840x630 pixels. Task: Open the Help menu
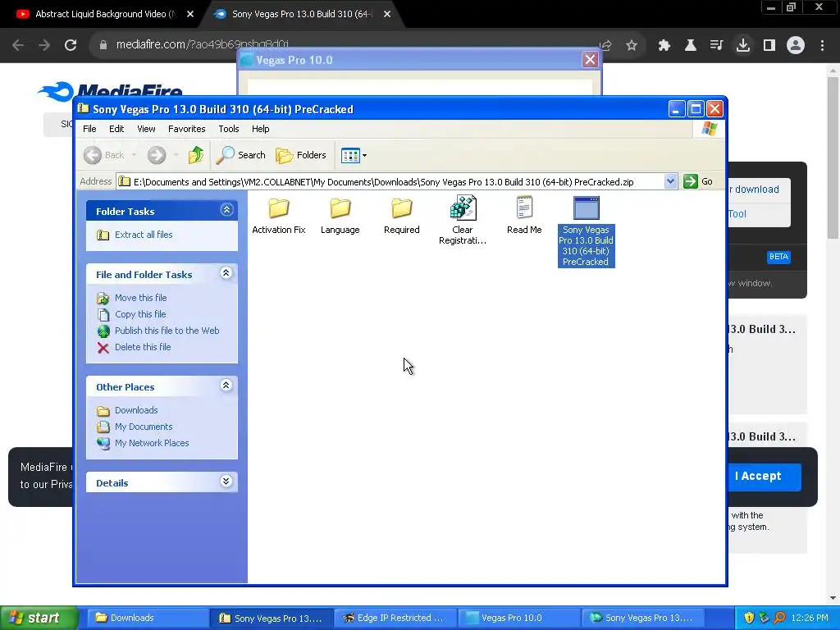click(x=260, y=129)
